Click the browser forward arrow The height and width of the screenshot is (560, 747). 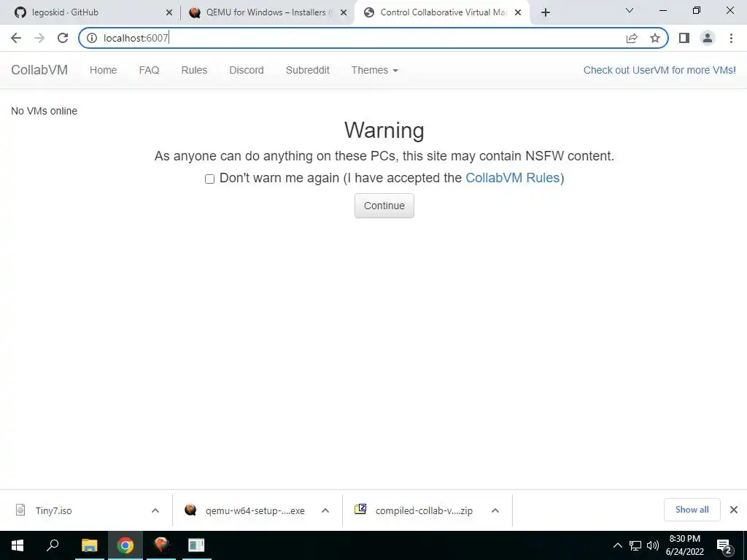tap(39, 38)
